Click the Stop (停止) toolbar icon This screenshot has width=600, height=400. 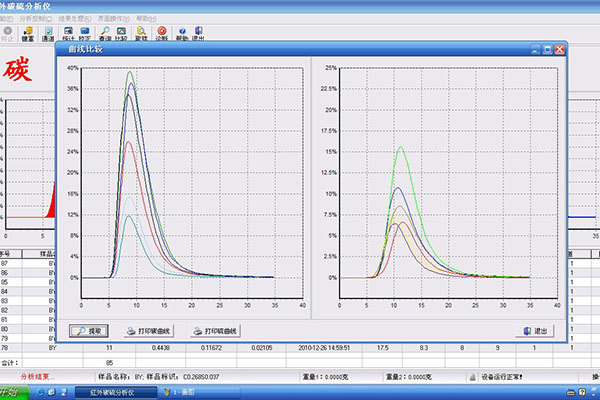(x=7, y=34)
